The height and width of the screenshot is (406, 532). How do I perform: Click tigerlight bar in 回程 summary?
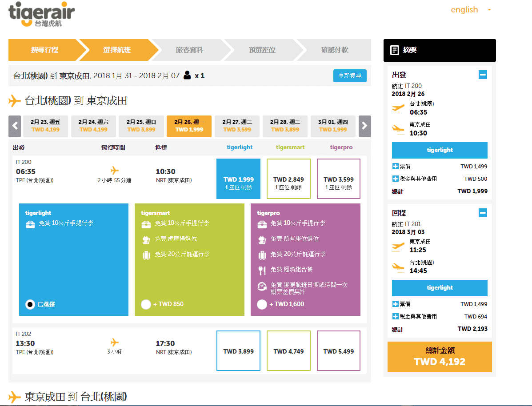pos(440,288)
